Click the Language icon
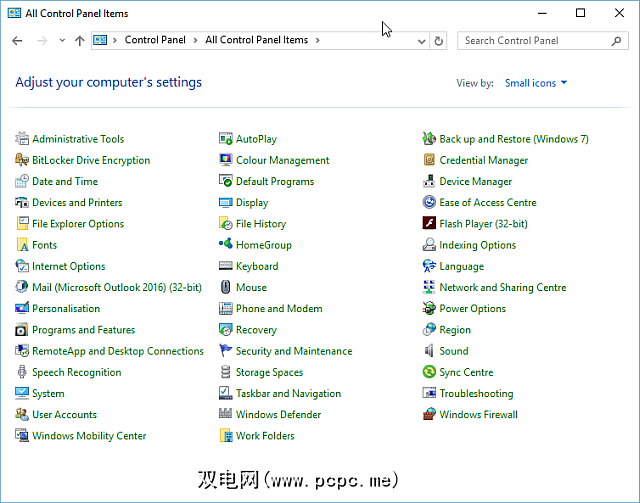 (429, 266)
